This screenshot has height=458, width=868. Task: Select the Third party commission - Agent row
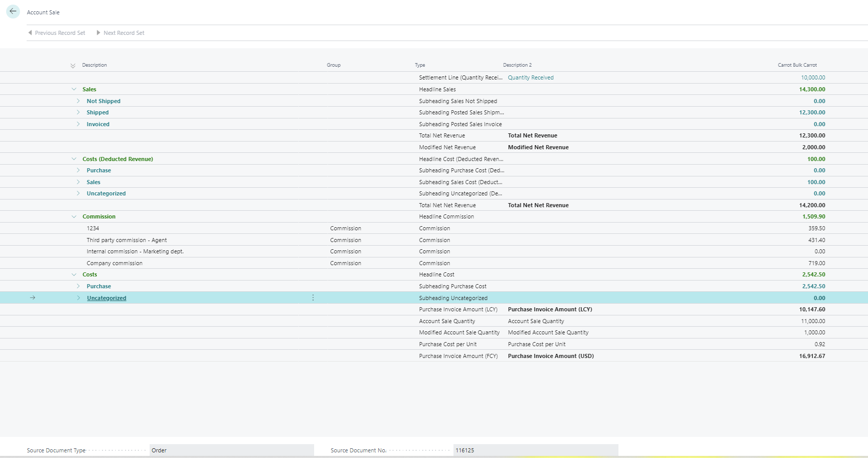tap(127, 240)
